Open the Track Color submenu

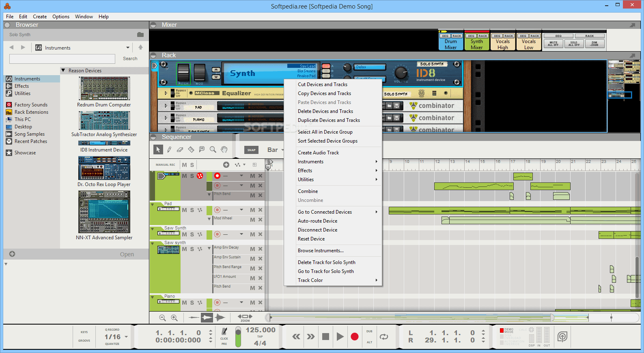point(333,280)
